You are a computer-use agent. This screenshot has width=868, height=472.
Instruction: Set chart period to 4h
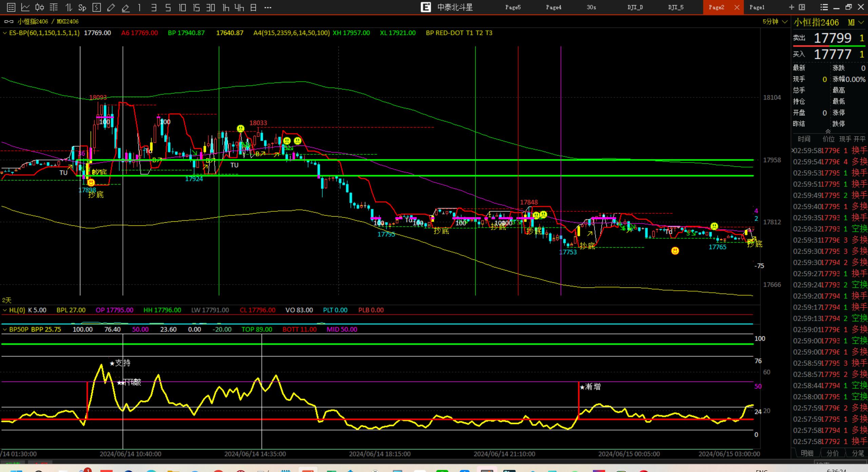coord(239,7)
